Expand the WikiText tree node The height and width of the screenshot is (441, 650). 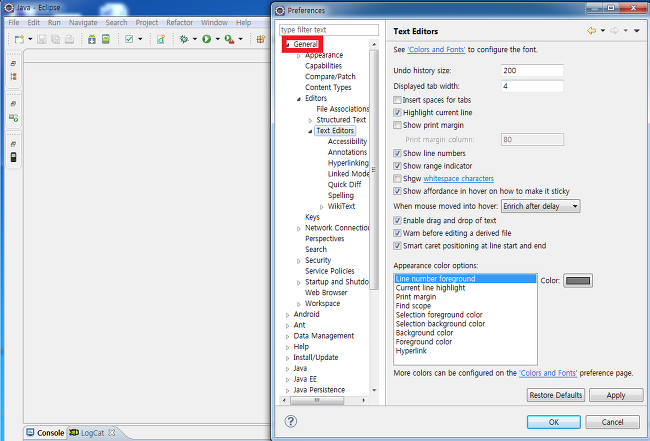coord(321,207)
